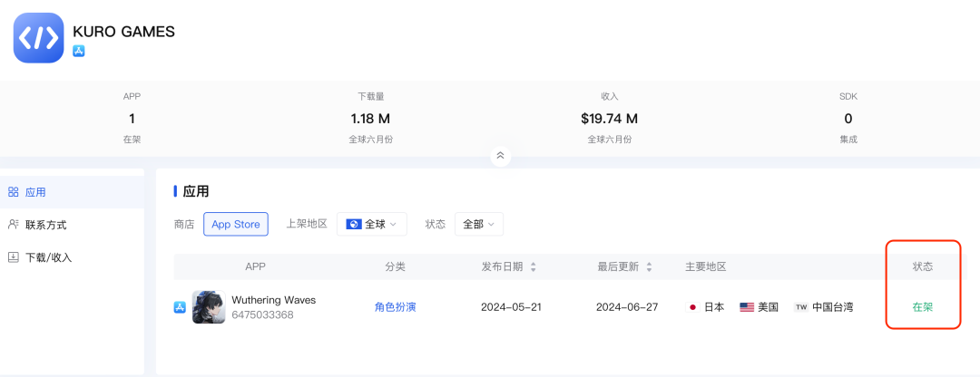Viewport: 980px width, 377px height.
Task: Open the 联系方式 sidebar tab
Action: point(72,225)
